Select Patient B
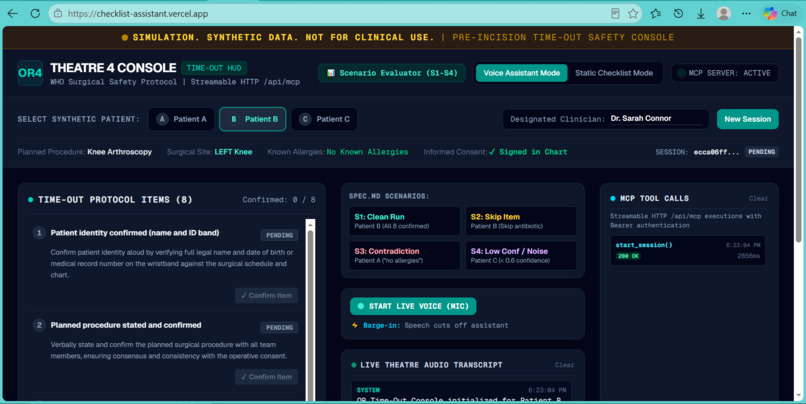 252,119
